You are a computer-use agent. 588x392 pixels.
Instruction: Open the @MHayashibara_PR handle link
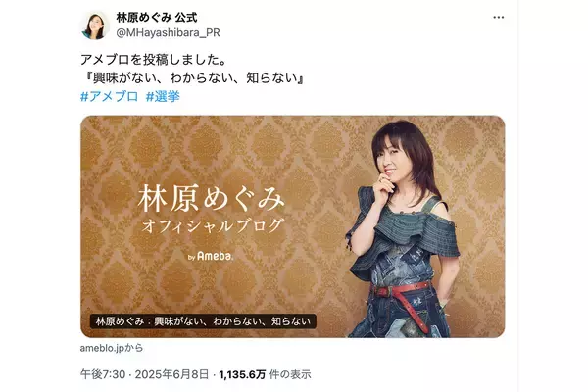click(x=168, y=33)
